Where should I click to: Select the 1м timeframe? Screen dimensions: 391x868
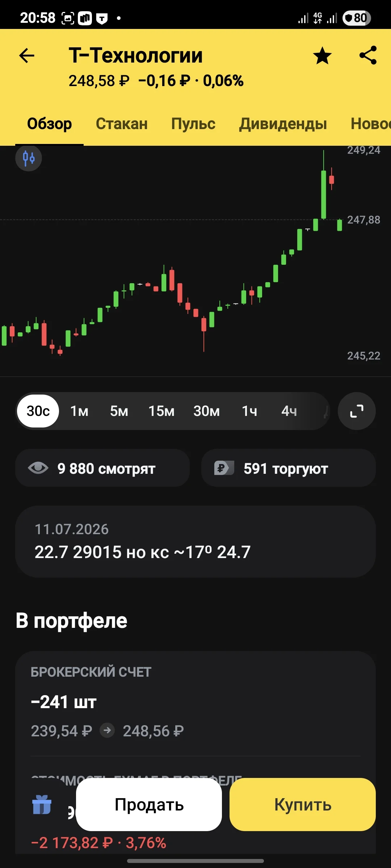tap(79, 411)
